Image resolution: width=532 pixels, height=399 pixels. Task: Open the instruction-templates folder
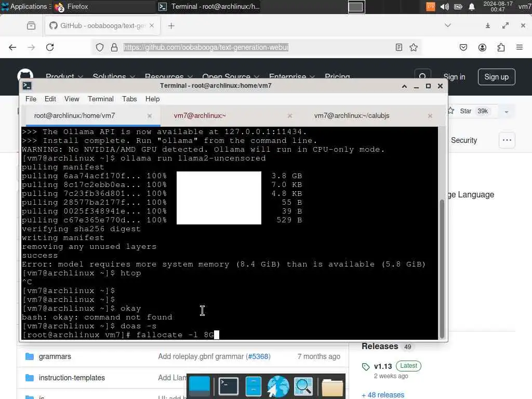(x=72, y=378)
